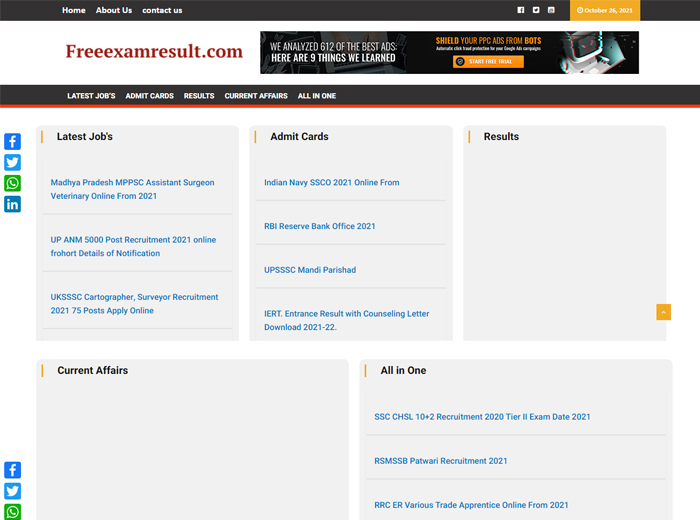
Task: Click the Current Affairs section heading
Action: tap(92, 370)
